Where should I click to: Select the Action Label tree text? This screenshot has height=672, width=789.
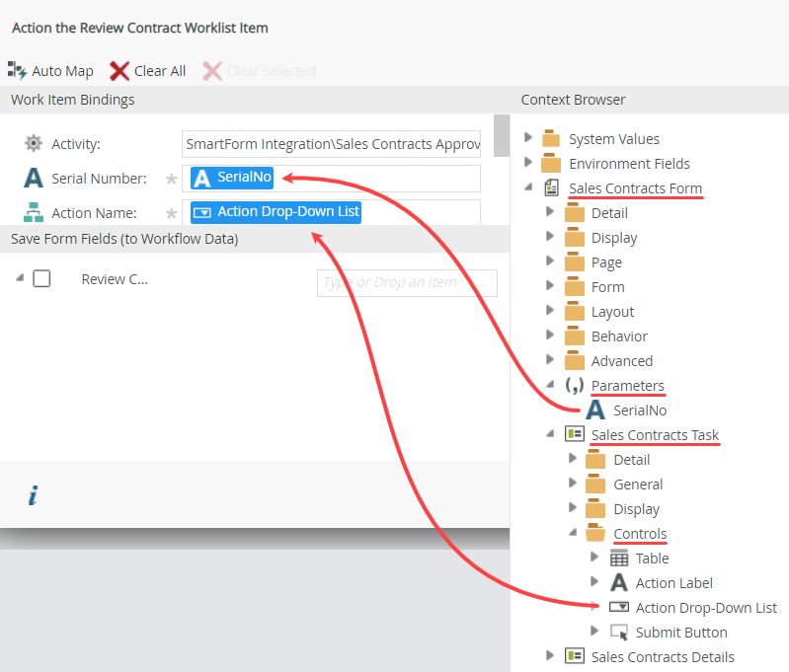pos(673,583)
